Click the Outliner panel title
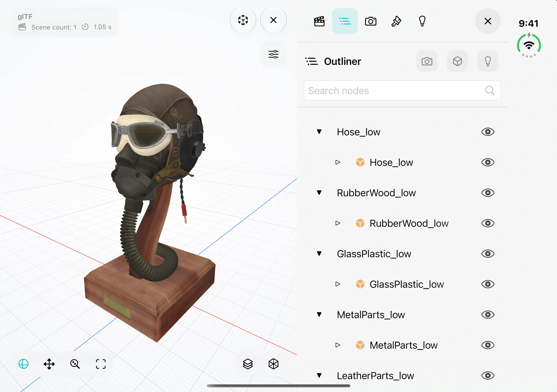Image resolution: width=557 pixels, height=392 pixels. pos(342,61)
